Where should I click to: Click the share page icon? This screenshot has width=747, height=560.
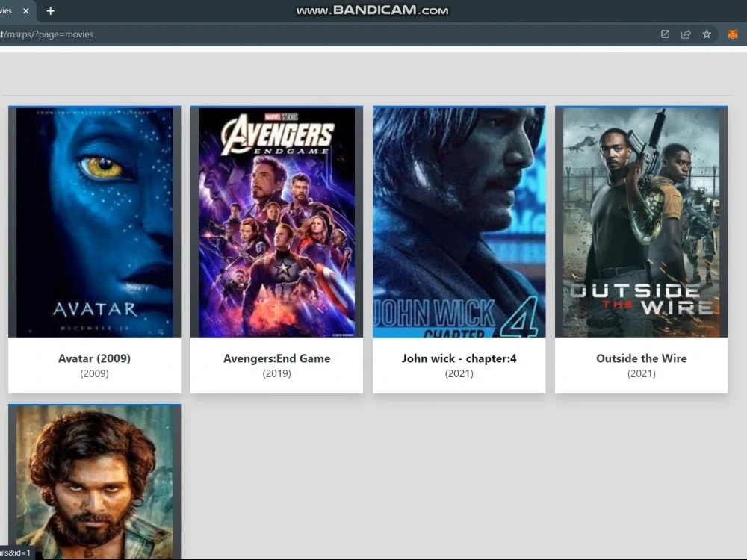[x=686, y=34]
